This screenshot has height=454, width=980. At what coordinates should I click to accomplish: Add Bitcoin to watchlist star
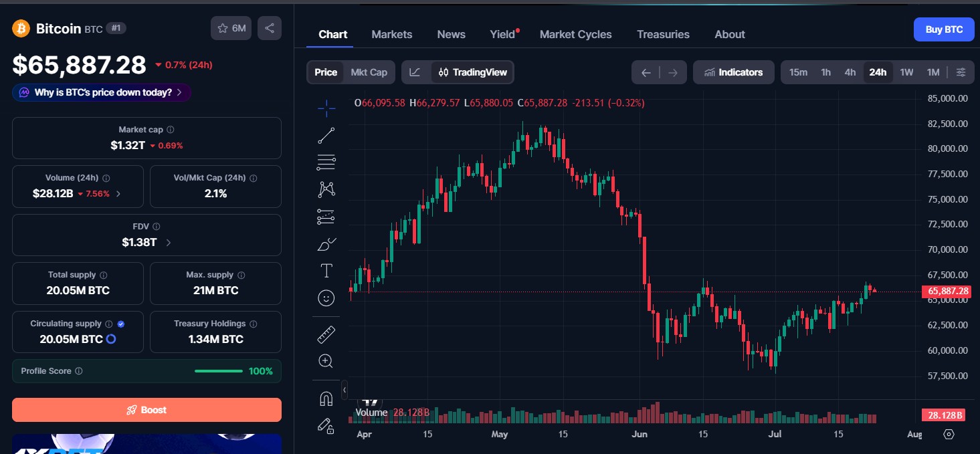pyautogui.click(x=231, y=28)
